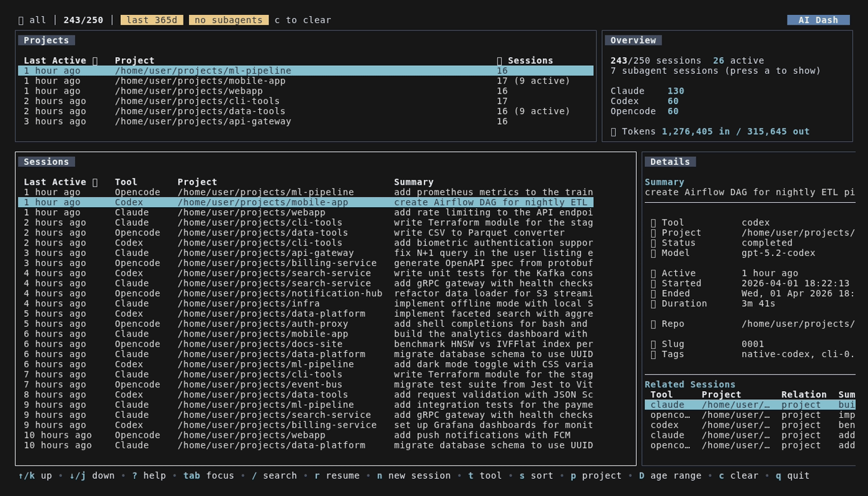Select session "implement offline mode with local S"
Screen dimensions: 868x496
pos(306,304)
